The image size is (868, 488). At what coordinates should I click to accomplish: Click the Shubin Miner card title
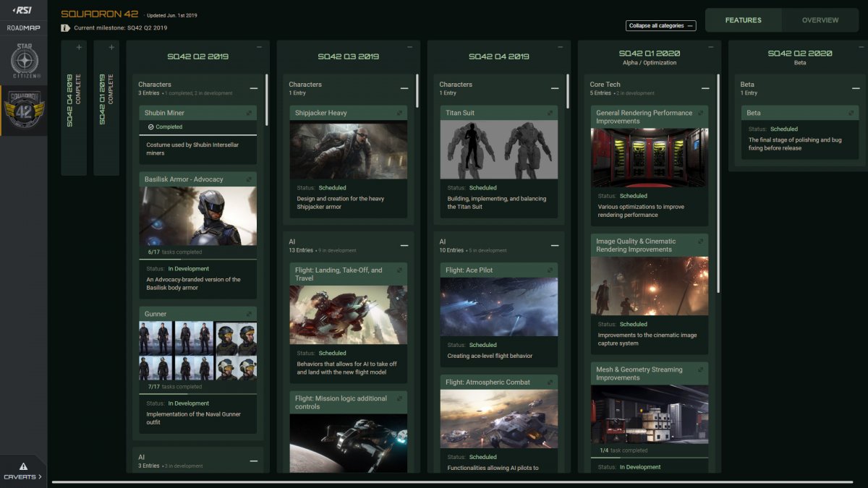[x=164, y=113]
